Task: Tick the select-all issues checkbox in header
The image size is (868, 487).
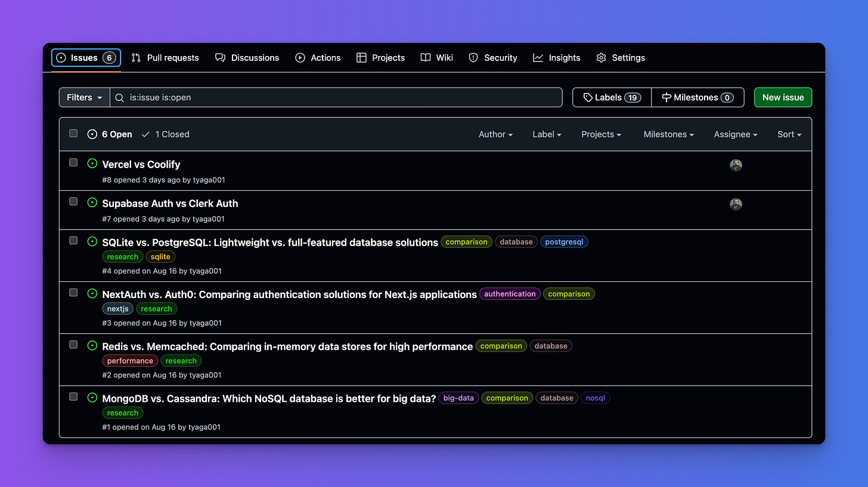Action: pyautogui.click(x=73, y=134)
